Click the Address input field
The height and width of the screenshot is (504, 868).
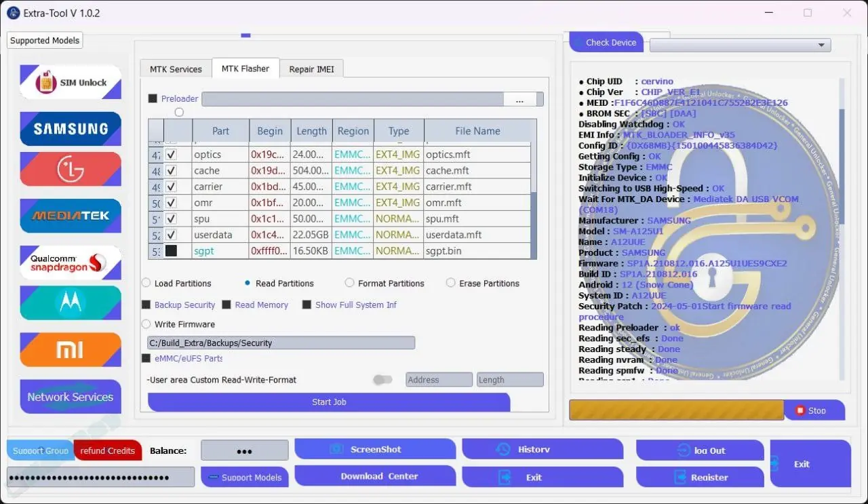[x=439, y=380]
